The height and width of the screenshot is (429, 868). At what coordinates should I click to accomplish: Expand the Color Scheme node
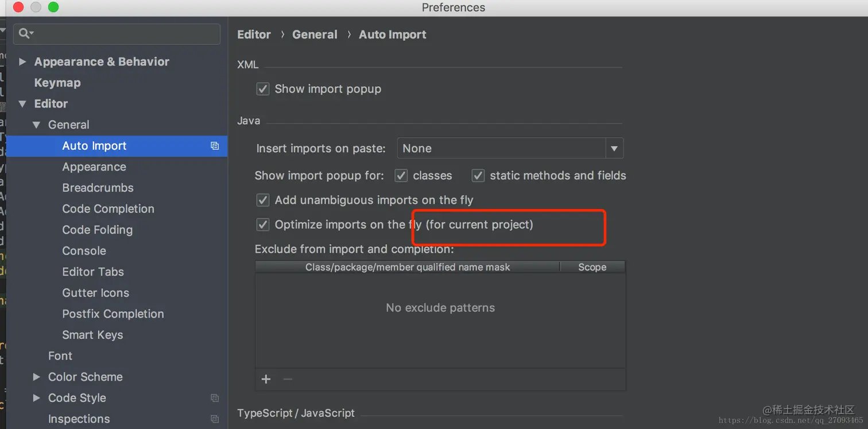coord(36,377)
